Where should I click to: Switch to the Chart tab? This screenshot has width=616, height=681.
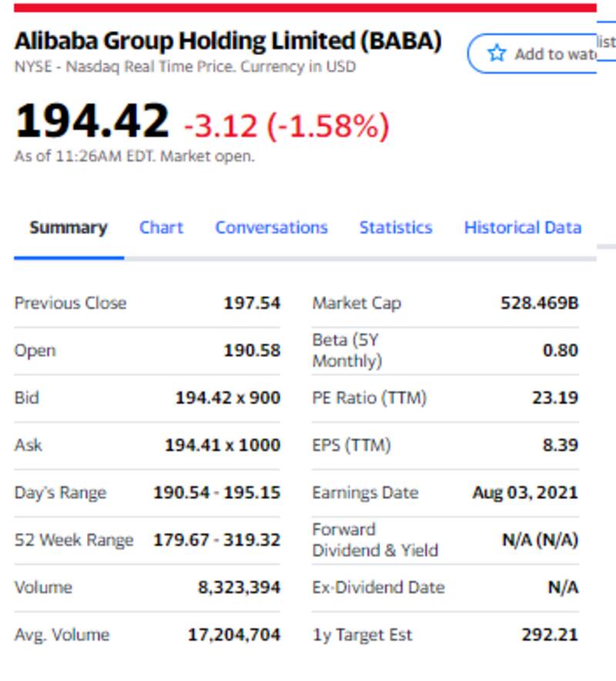coord(161,228)
